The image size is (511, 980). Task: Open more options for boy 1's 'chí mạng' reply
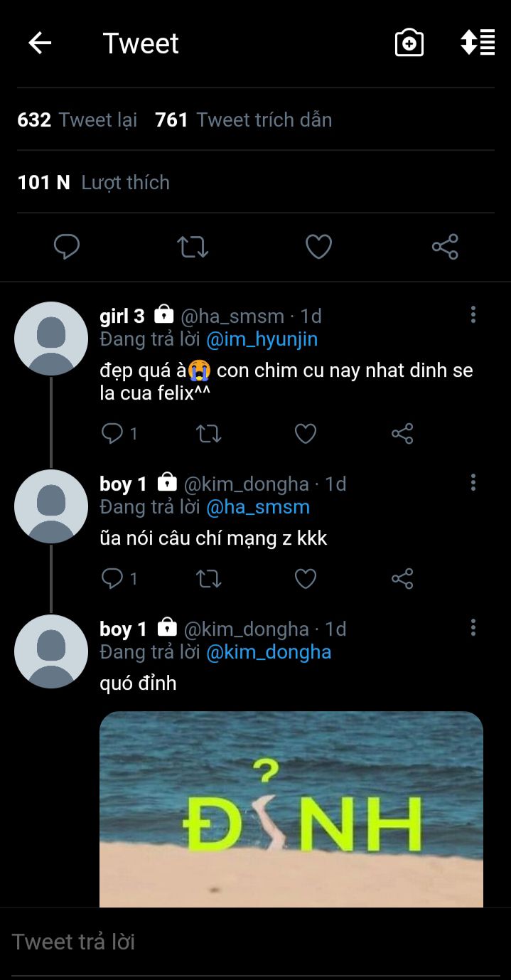473,483
